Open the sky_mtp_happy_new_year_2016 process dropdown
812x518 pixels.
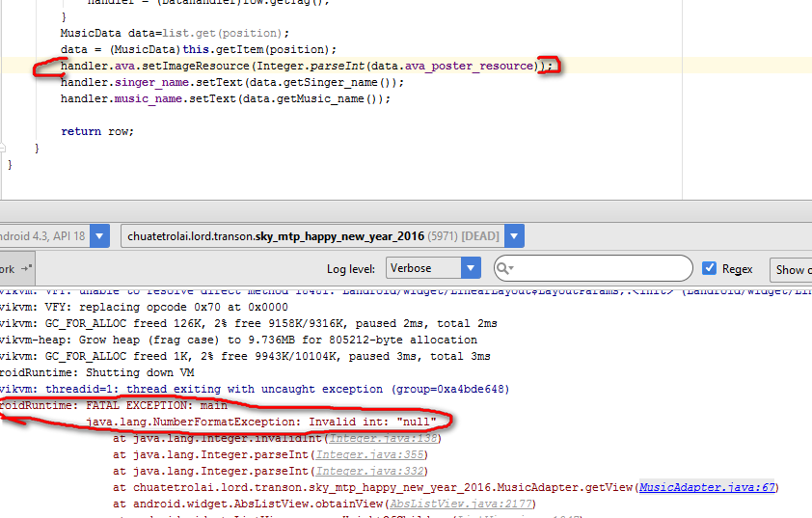tap(515, 236)
